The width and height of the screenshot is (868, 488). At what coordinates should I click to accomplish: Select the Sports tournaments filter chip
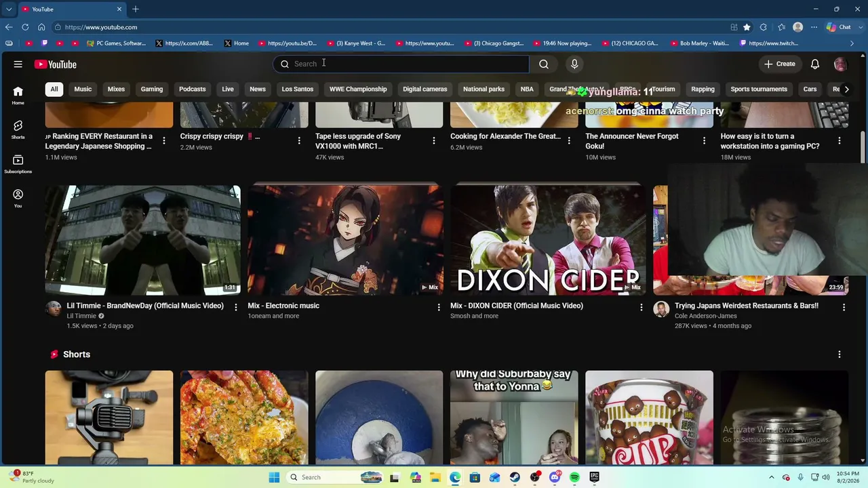pyautogui.click(x=759, y=89)
